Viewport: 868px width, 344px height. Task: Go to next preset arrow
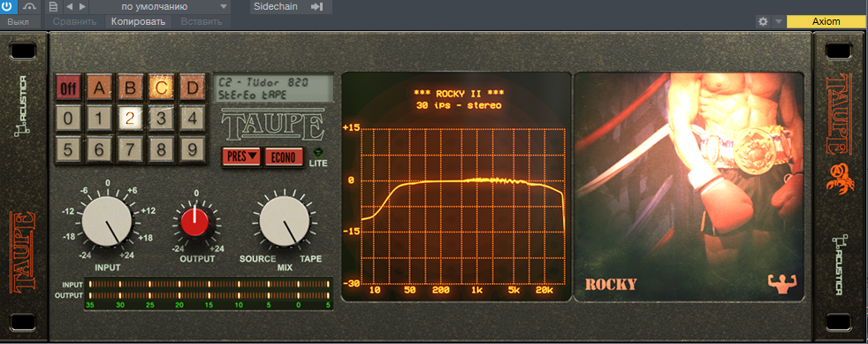point(82,7)
